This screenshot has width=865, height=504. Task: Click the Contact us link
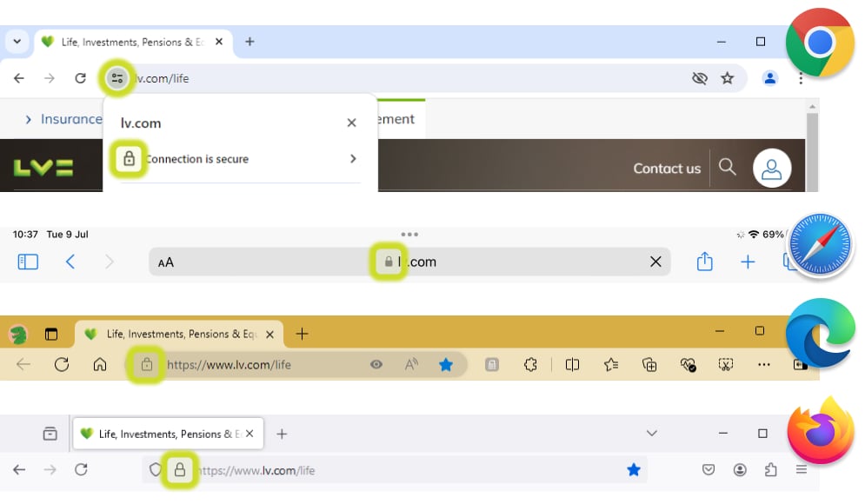point(667,169)
